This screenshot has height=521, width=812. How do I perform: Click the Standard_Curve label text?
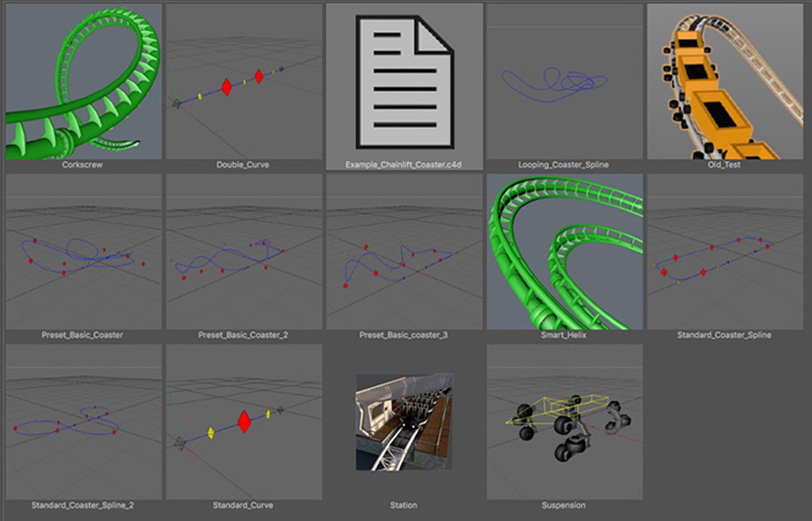243,505
